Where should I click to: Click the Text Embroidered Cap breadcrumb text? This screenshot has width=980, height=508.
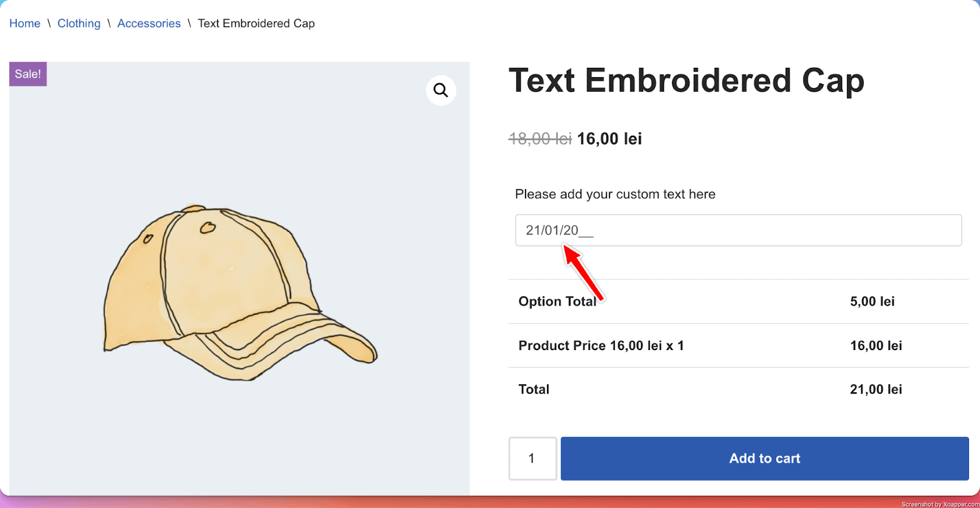coord(256,23)
